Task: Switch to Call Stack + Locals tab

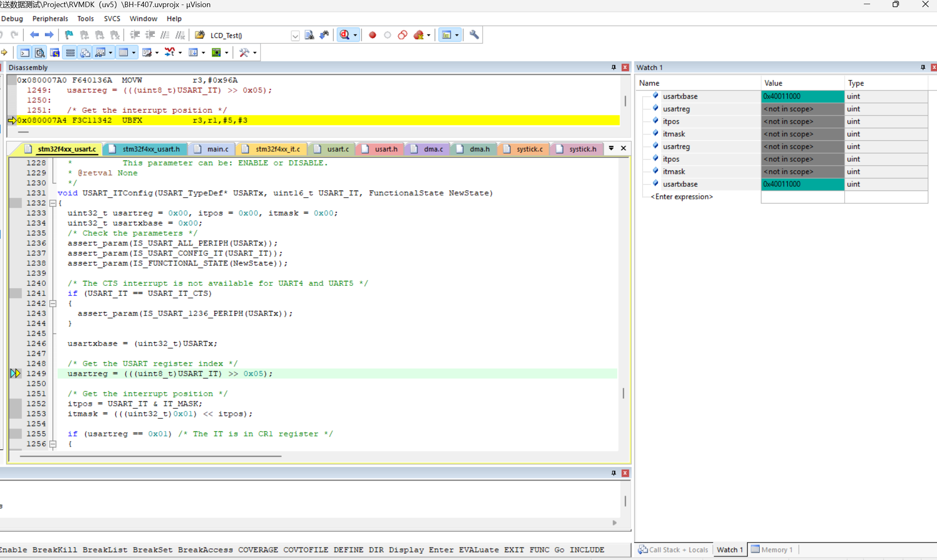Action: 673,550
